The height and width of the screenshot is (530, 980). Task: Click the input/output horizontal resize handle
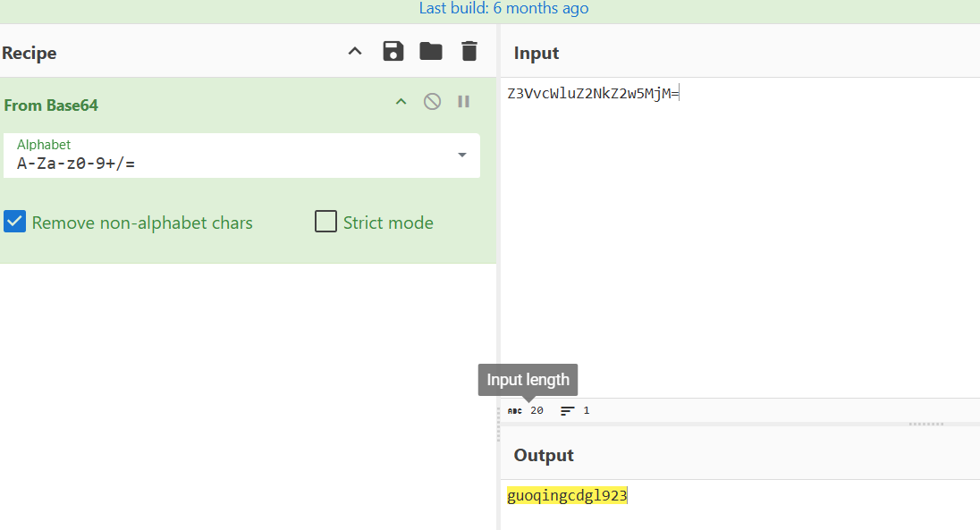[x=926, y=424]
